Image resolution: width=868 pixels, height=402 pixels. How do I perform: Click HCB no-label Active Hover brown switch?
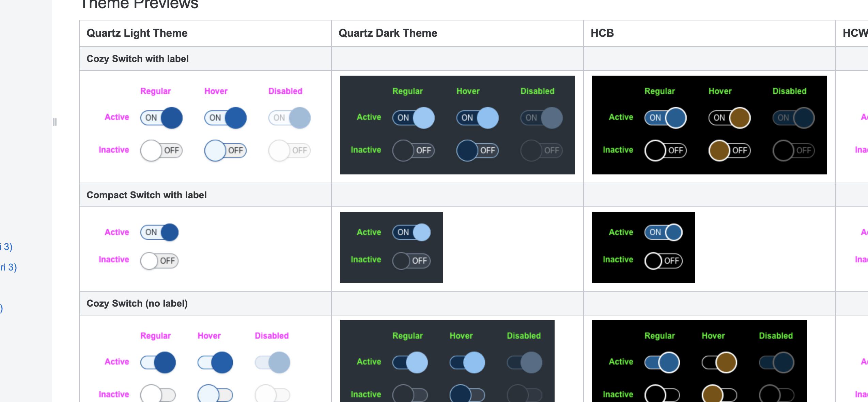pos(719,362)
